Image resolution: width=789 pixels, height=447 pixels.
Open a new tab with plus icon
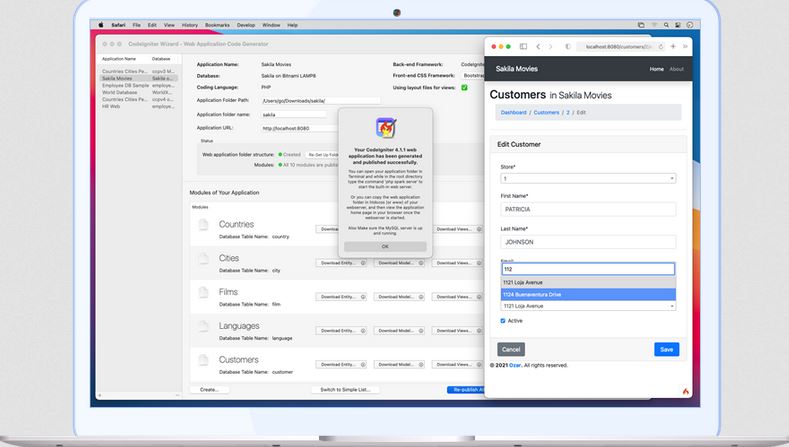click(x=673, y=46)
